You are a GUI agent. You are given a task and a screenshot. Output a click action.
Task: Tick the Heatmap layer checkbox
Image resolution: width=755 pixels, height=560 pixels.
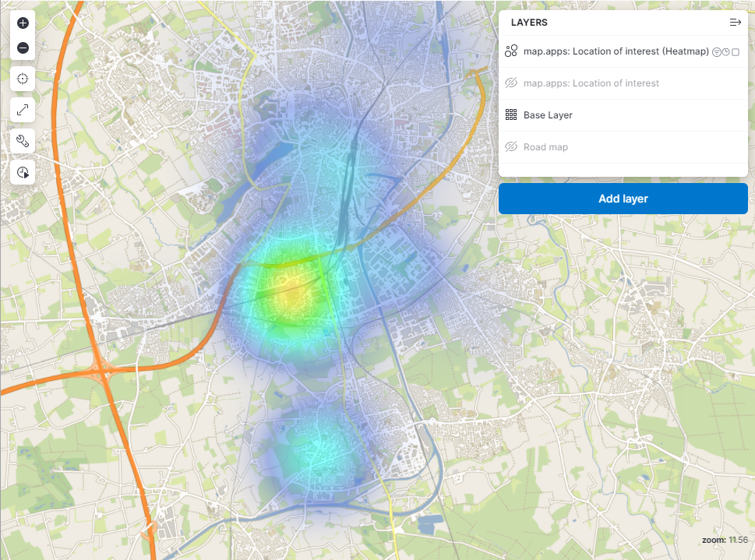click(736, 51)
